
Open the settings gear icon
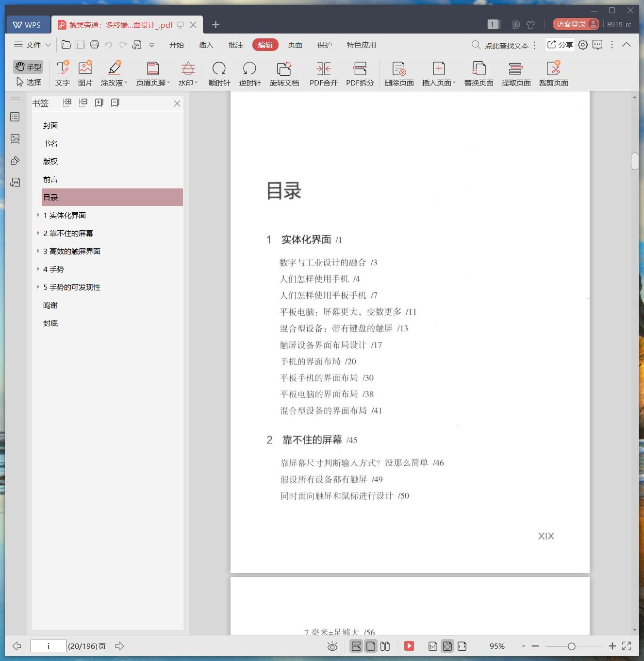coord(583,45)
